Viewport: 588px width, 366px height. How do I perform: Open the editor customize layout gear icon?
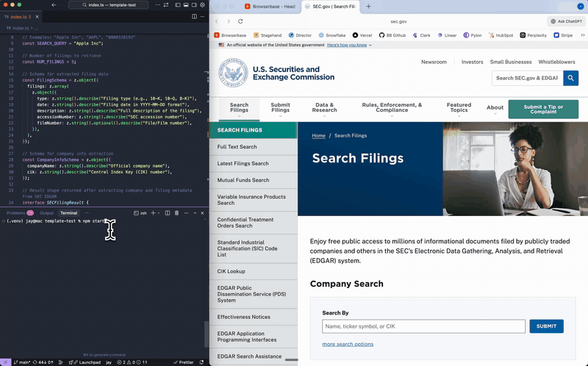[203, 5]
